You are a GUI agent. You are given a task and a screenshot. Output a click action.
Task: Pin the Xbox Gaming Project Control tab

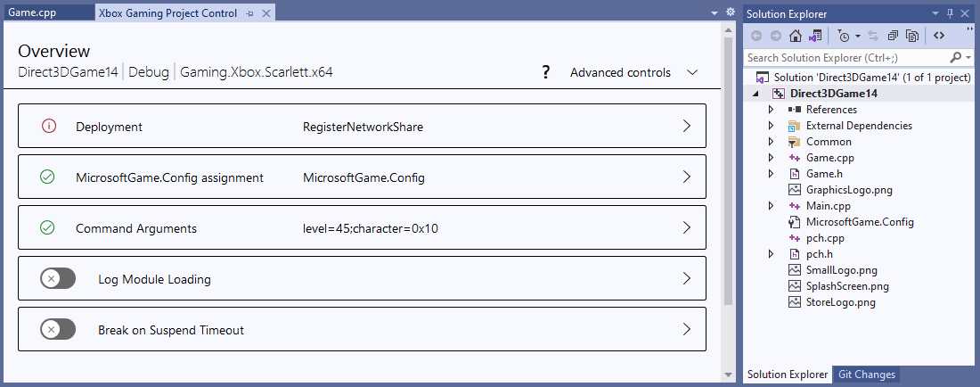point(250,13)
